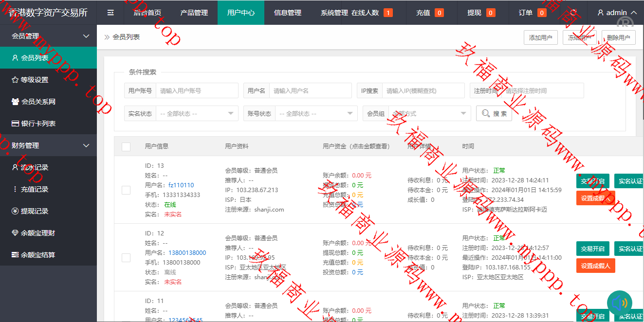
Task: Switch to the 产品管理 top tab
Action: pos(194,13)
